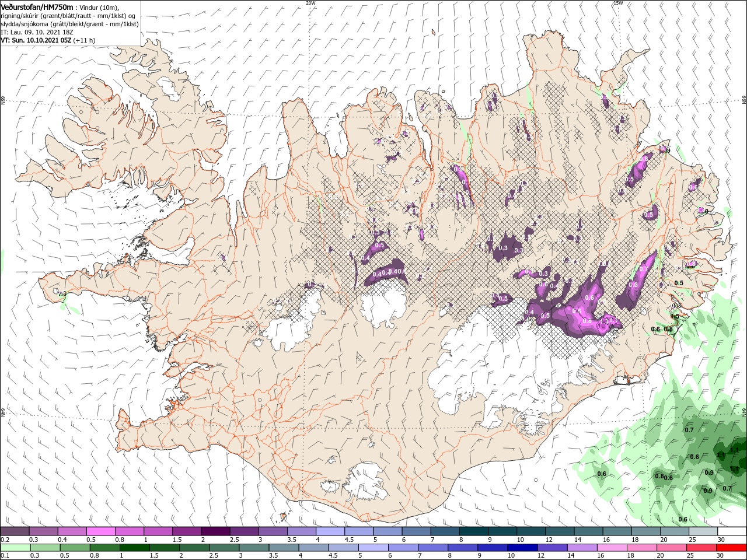Pick the dark teal swatch labeled 8 on the upper scale
Viewport: 747px width, 560px height.
click(x=473, y=531)
